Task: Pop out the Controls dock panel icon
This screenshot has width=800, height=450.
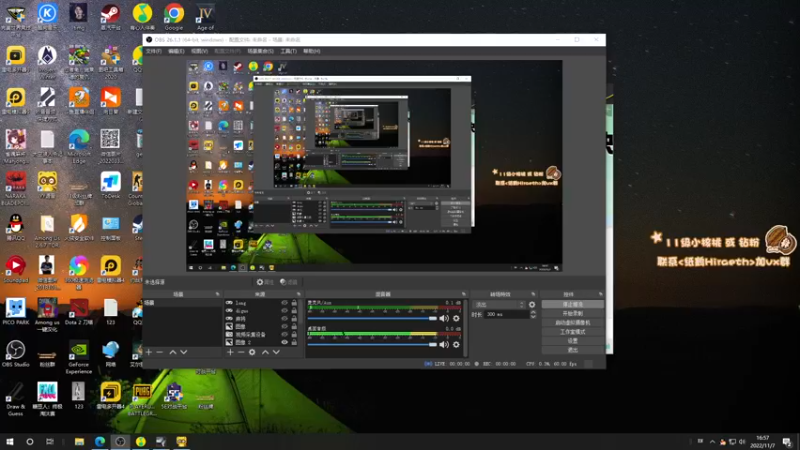Action: coord(600,294)
